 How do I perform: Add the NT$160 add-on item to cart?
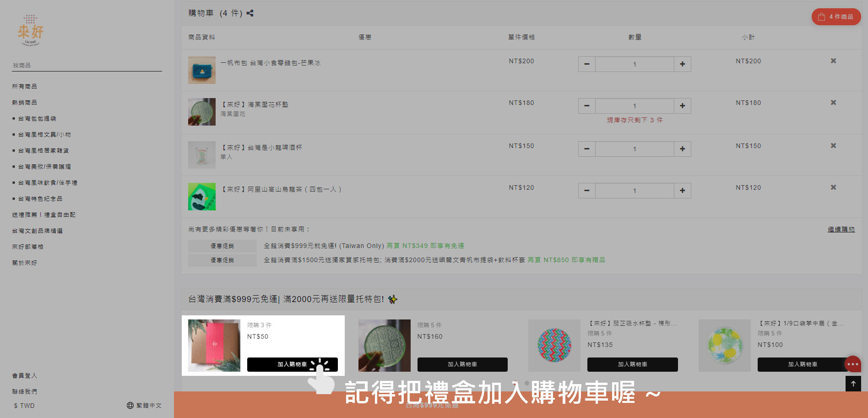(462, 364)
